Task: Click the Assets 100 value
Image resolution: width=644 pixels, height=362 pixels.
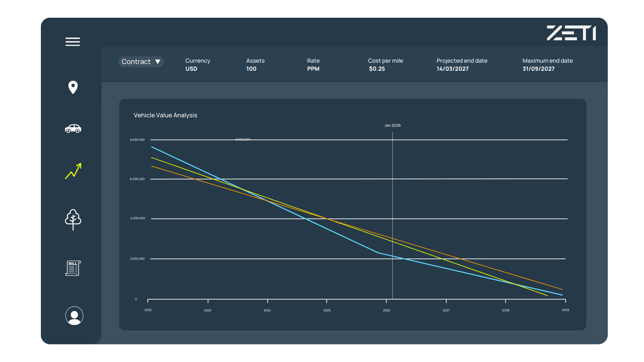Action: point(251,69)
